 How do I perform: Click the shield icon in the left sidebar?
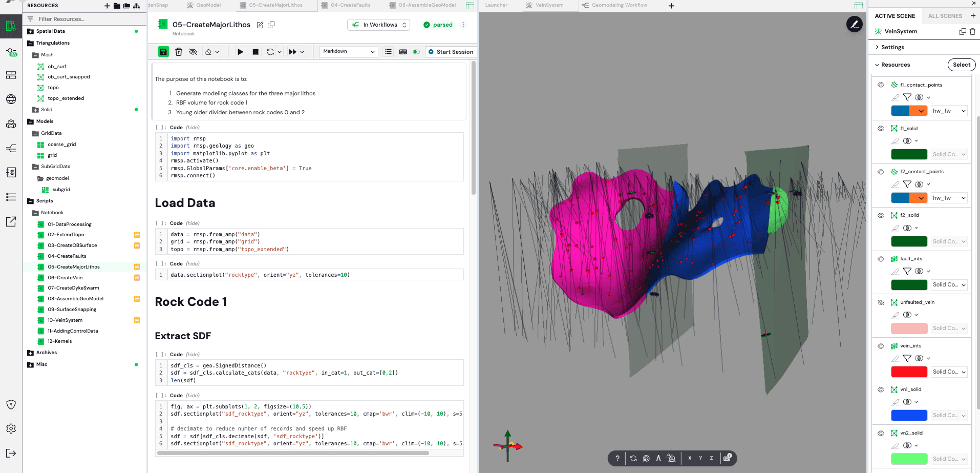(x=11, y=404)
